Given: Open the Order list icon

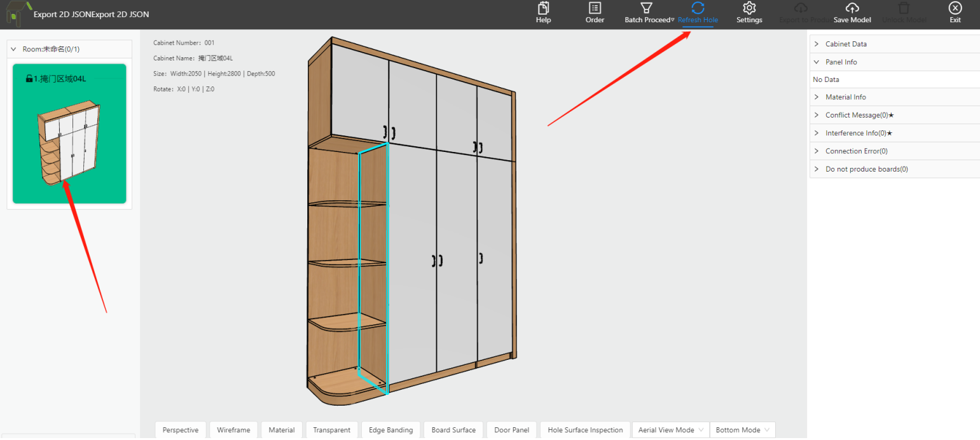Looking at the screenshot, I should click(595, 8).
